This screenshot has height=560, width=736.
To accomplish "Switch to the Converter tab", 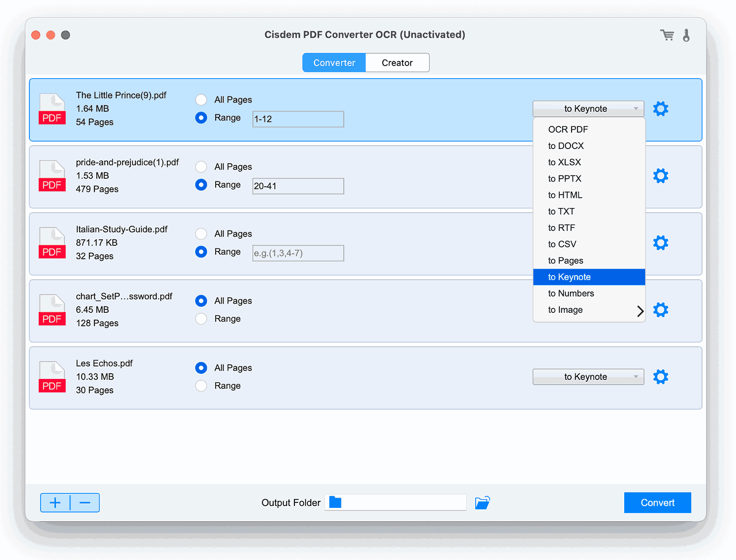I will (334, 63).
